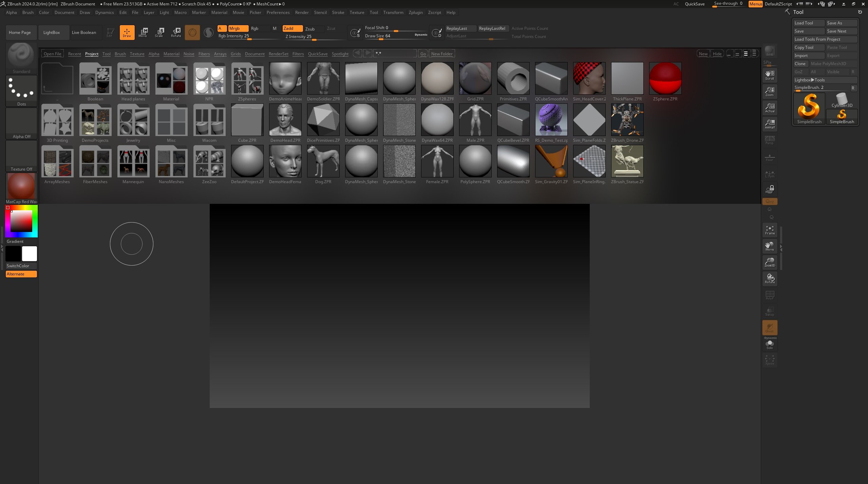
Task: Toggle the Alternate color switch
Action: coord(21,274)
